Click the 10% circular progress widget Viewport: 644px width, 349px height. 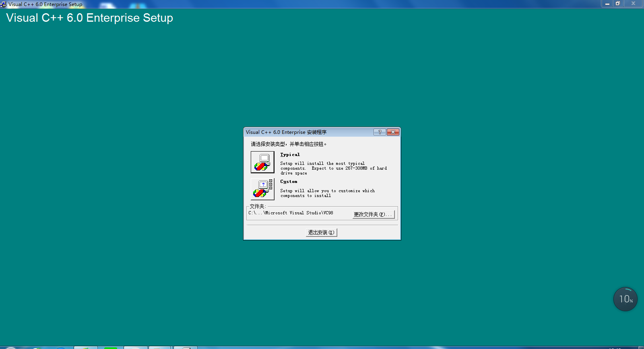[x=625, y=299]
